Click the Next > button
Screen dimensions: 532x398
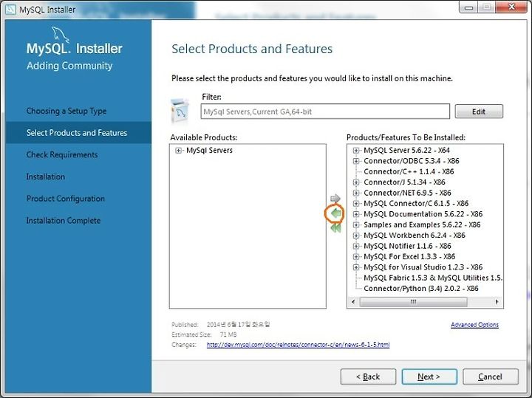point(429,377)
